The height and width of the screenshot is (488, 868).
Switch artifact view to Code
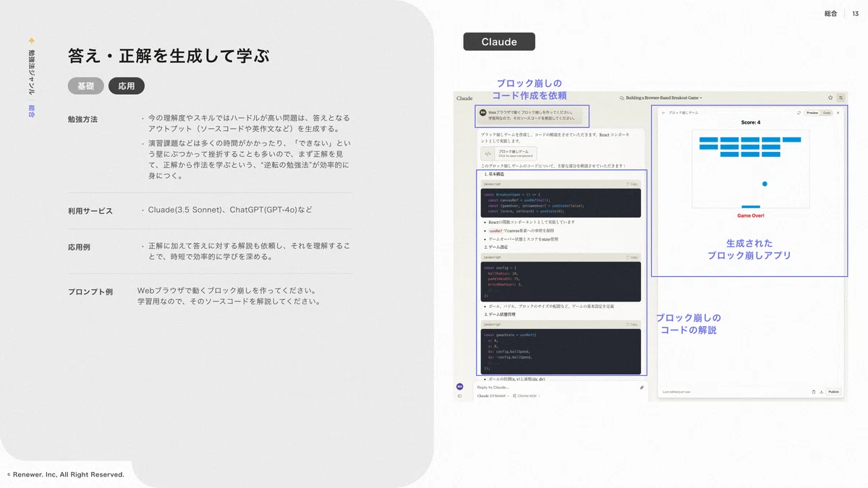click(x=826, y=113)
